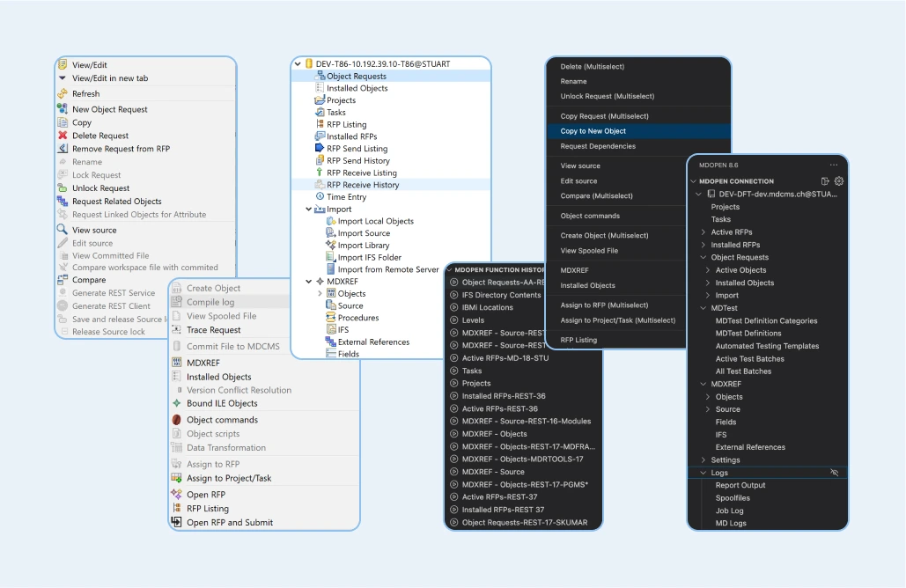Select Automated Testing Templates under MDTest
This screenshot has width=906, height=588.
coord(766,346)
